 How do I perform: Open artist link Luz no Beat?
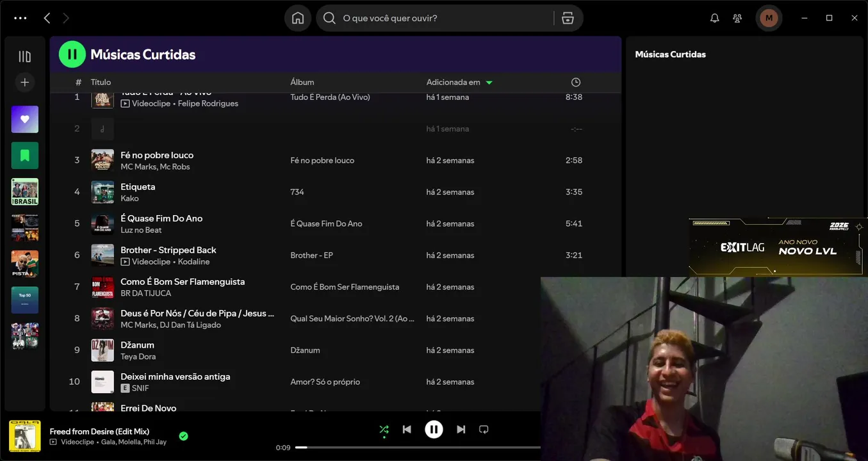click(x=141, y=230)
